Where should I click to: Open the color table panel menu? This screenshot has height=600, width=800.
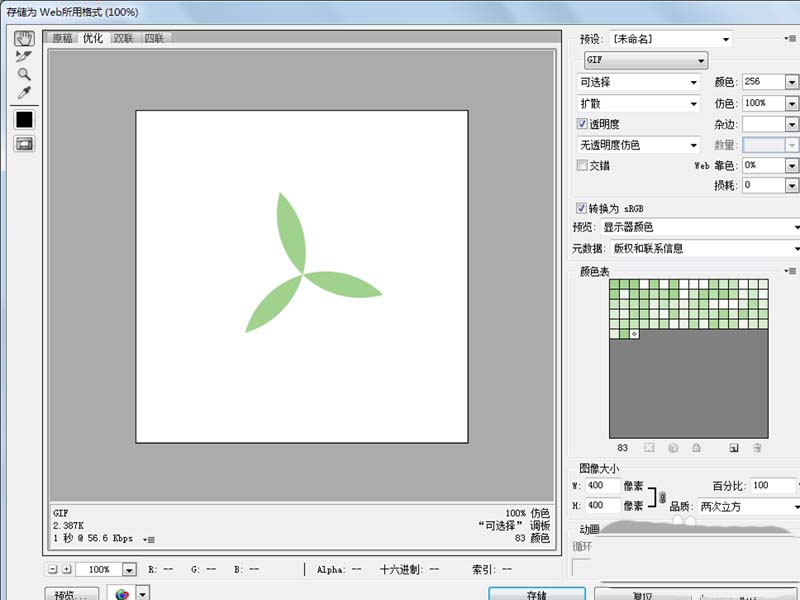[791, 271]
